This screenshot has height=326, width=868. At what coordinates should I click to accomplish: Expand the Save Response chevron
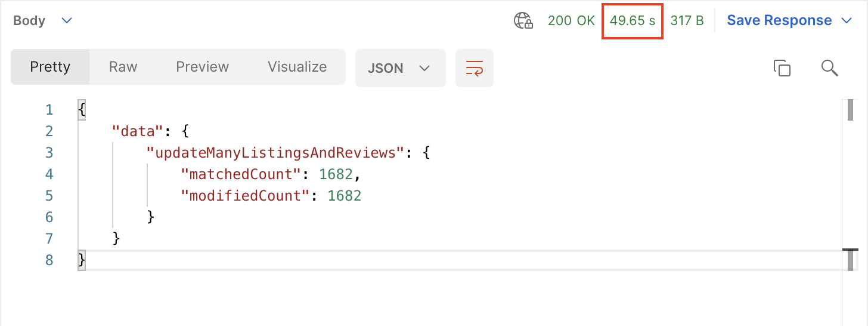tap(847, 21)
